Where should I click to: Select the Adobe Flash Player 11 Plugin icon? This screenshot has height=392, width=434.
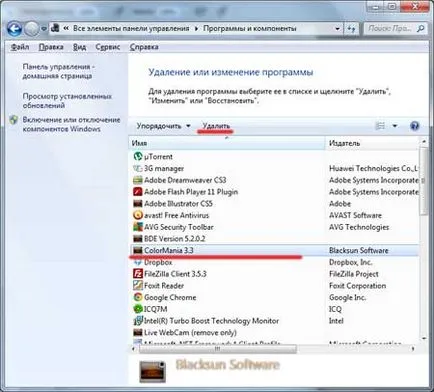tap(138, 192)
